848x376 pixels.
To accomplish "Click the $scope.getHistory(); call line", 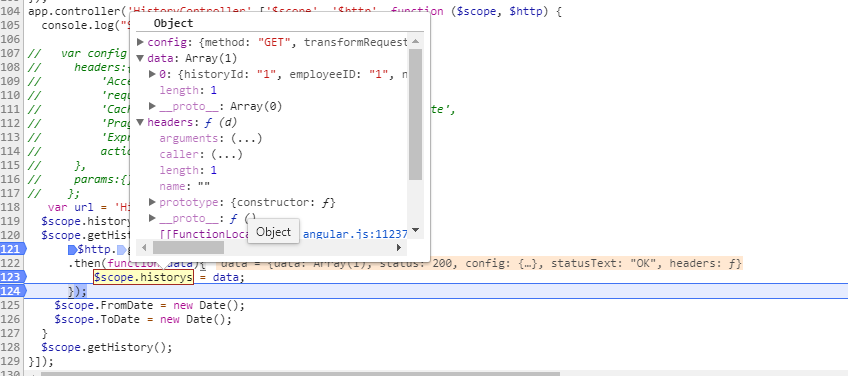I will click(107, 347).
